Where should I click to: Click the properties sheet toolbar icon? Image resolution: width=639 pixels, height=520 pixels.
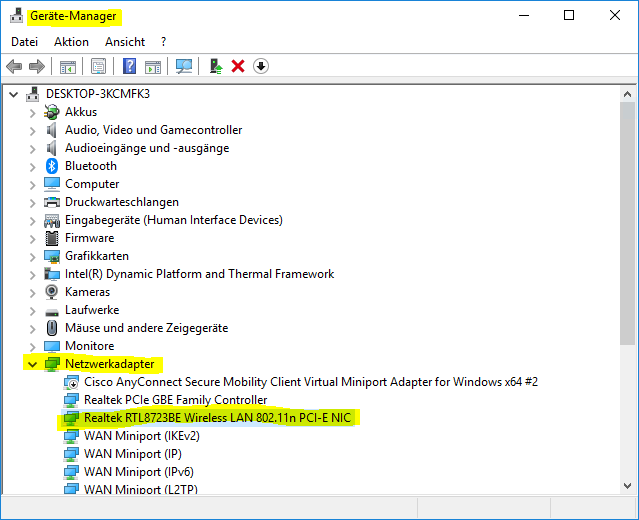coord(99,67)
